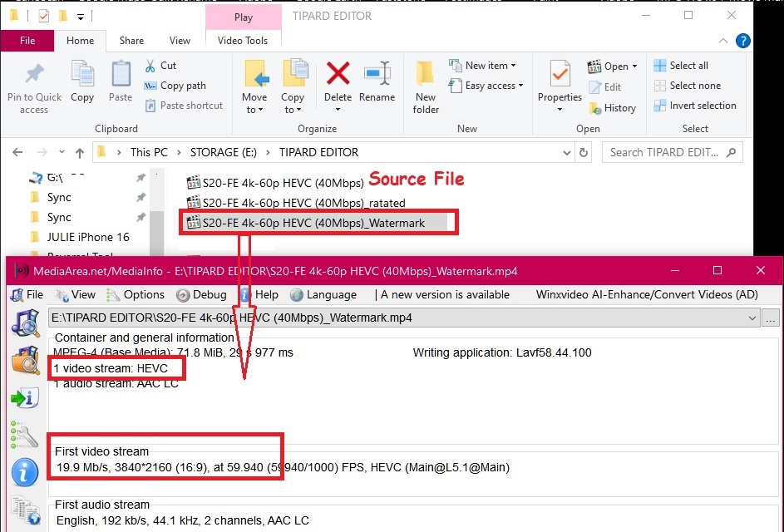Screen dimensions: 784x532
Task: Click quick access toolbar dropdown arrow
Action: [81, 17]
